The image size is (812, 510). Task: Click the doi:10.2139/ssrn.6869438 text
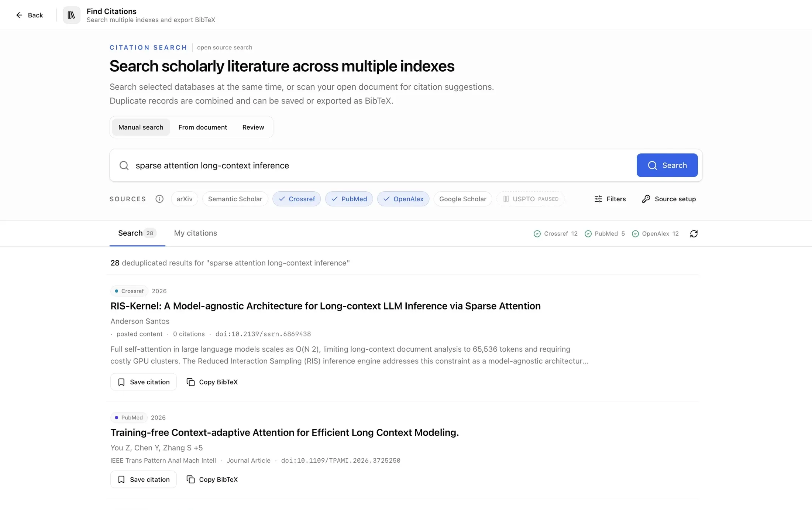[263, 334]
